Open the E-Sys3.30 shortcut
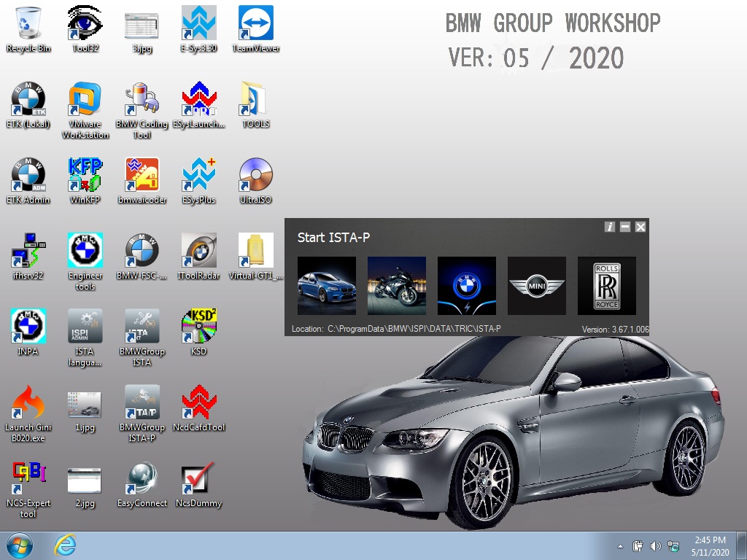This screenshot has width=747, height=560. click(198, 28)
